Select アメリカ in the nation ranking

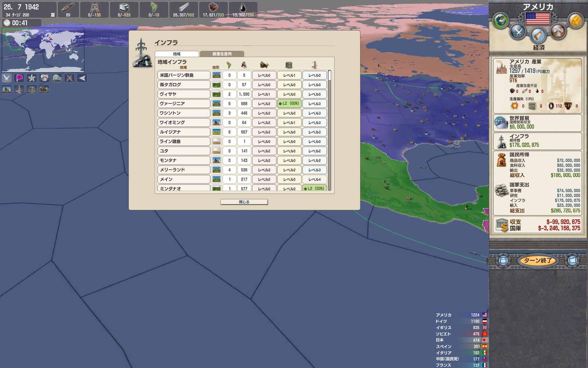(x=461, y=315)
